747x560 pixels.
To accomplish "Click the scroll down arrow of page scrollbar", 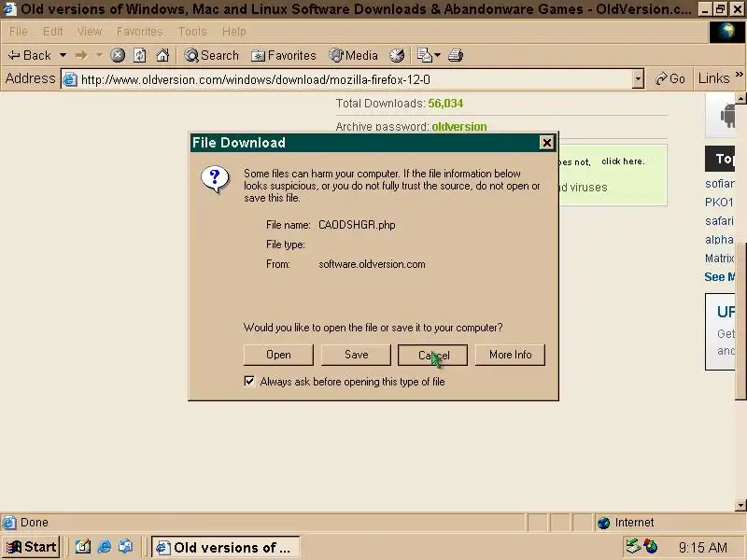I will 740,505.
